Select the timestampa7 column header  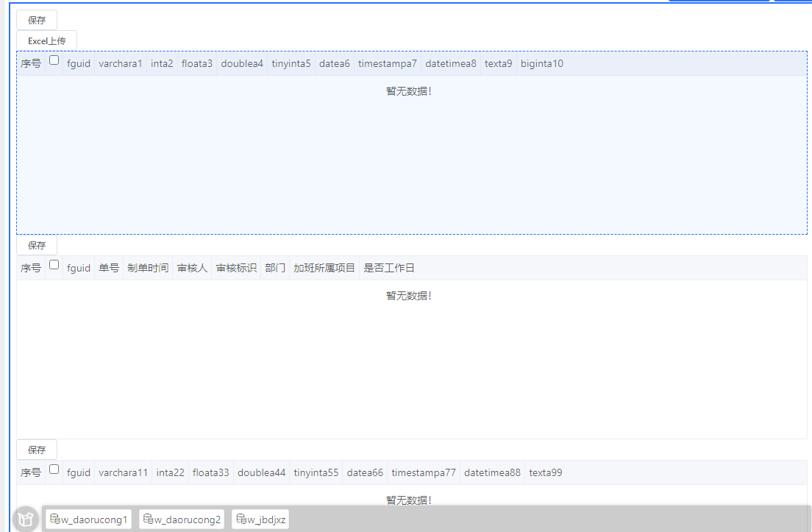coord(388,64)
